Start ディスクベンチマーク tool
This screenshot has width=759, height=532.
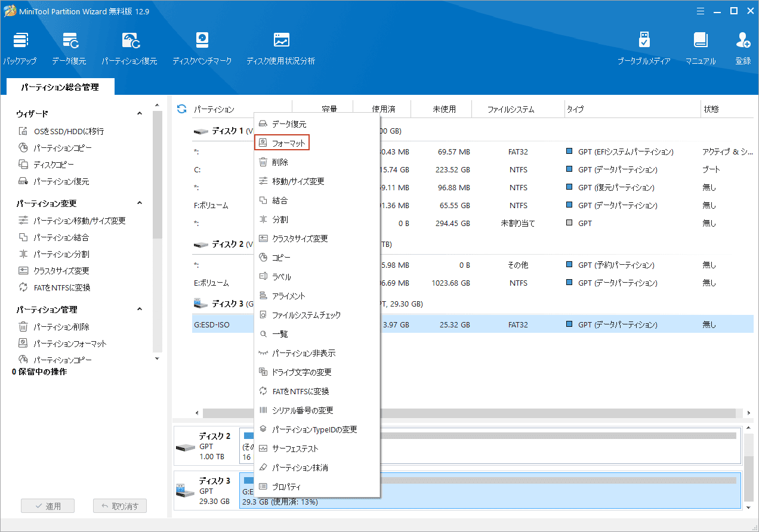202,48
